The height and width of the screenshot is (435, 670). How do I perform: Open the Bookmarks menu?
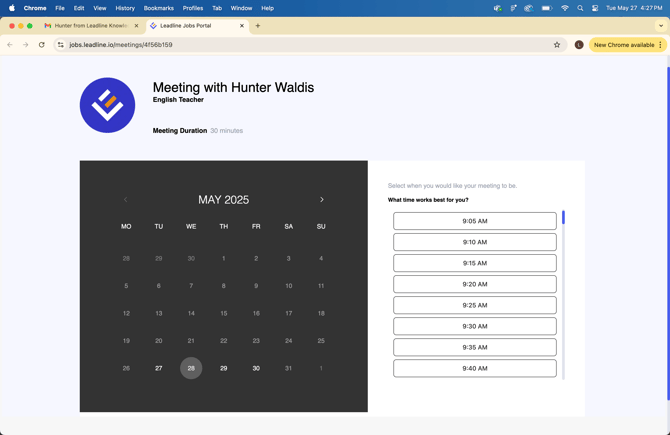tap(158, 8)
